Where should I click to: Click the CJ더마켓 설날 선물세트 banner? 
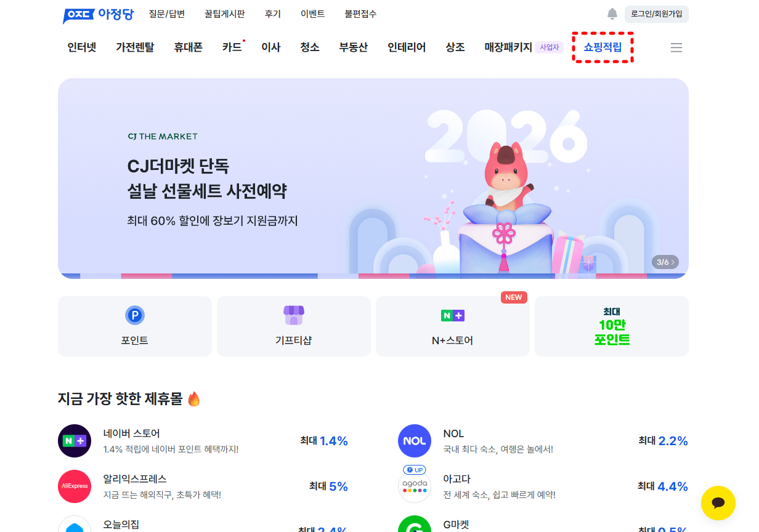click(373, 179)
